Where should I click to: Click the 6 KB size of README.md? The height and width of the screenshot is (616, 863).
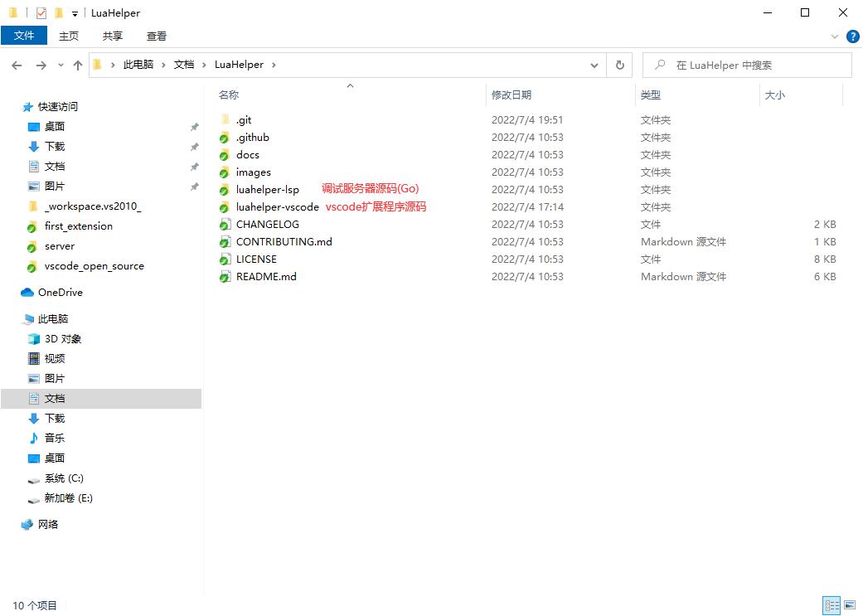[x=825, y=277]
